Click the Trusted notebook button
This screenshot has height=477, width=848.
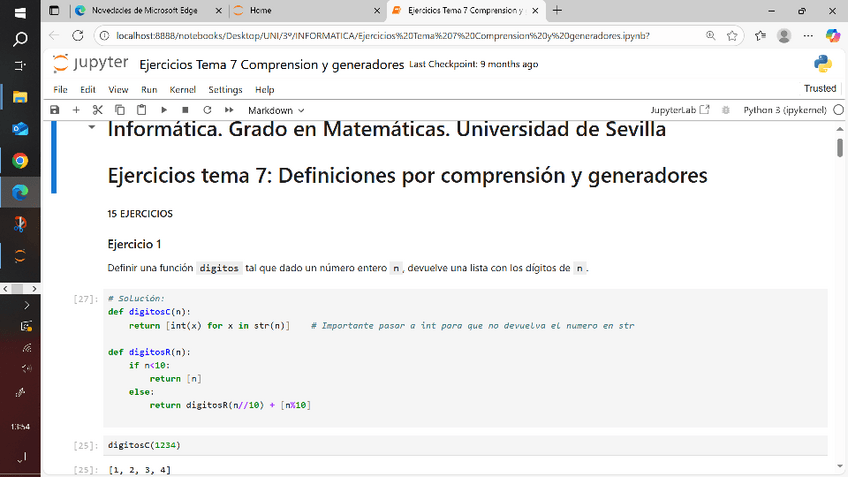coord(819,90)
